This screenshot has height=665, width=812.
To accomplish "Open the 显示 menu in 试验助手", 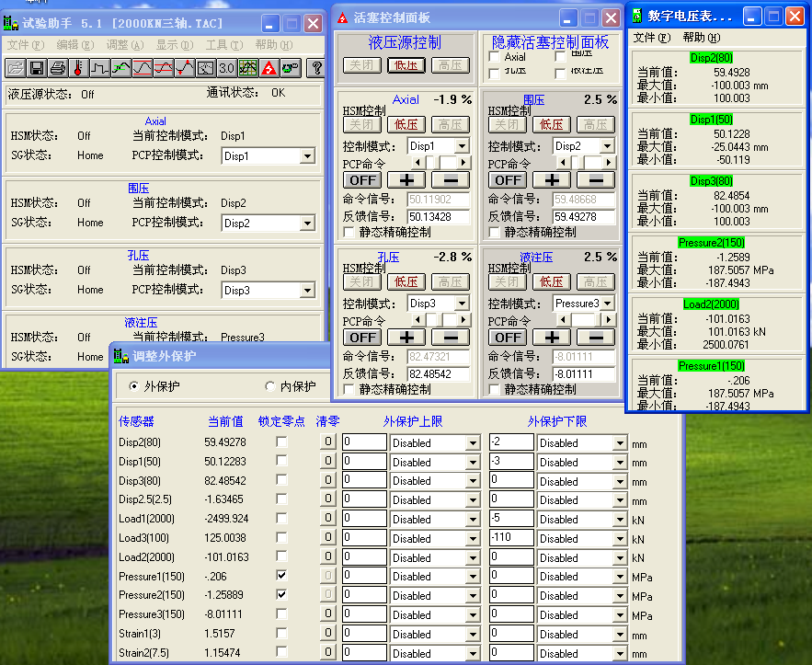I will tap(175, 45).
